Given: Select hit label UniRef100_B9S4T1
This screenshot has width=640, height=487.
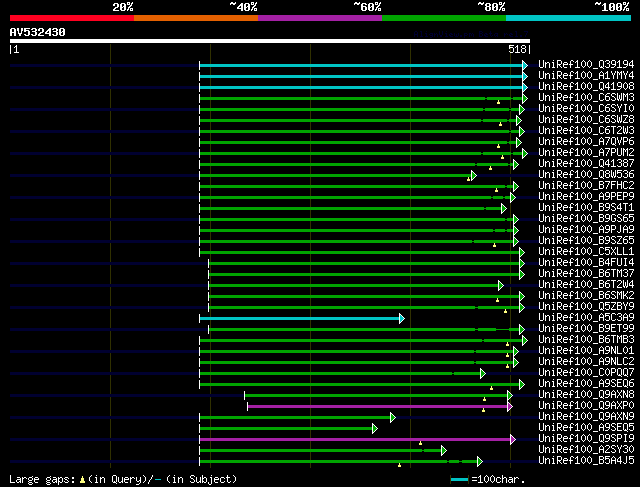Looking at the screenshot, I should tap(586, 208).
